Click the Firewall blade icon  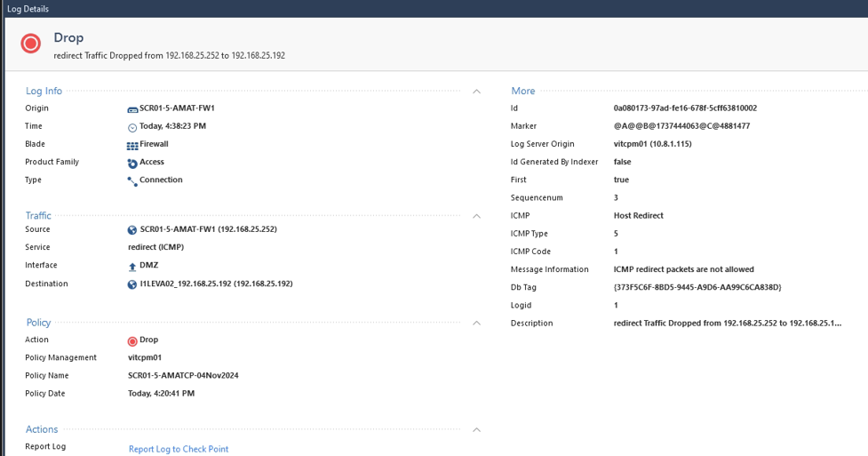(x=132, y=145)
